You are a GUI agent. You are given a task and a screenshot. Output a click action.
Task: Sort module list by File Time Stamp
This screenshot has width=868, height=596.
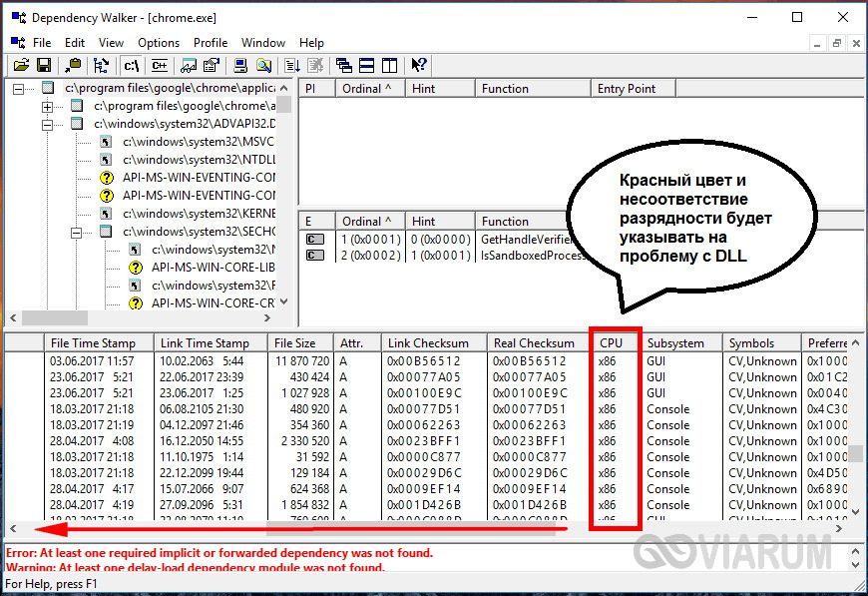[99, 342]
